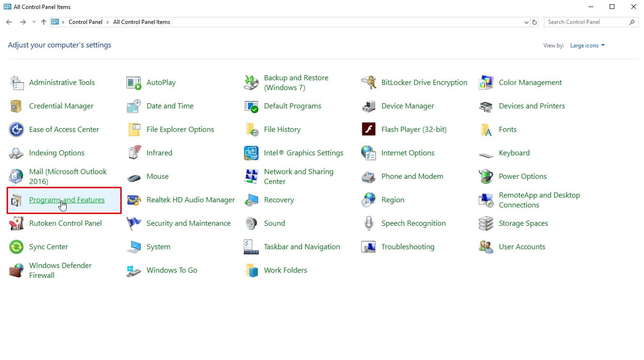Click the Mouse icon
Viewport: 644px width, 360px height.
[x=134, y=177]
